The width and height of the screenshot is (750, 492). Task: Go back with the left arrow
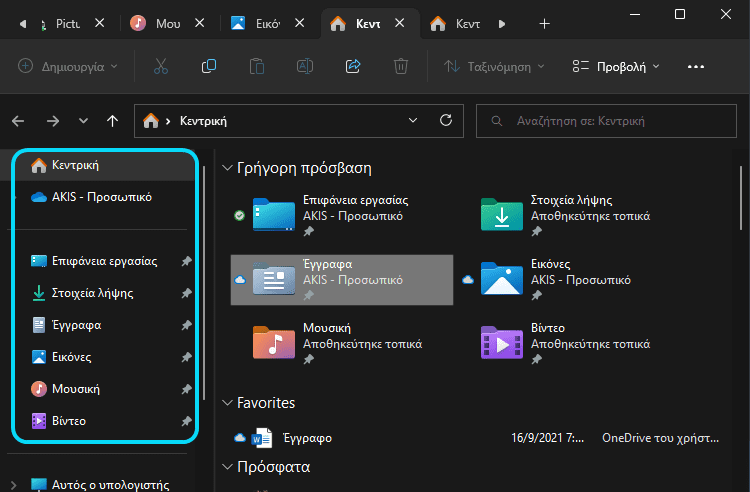point(18,121)
